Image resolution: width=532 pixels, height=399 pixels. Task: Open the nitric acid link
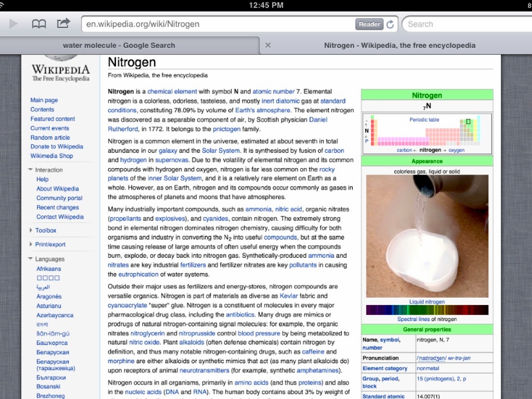[x=288, y=209]
